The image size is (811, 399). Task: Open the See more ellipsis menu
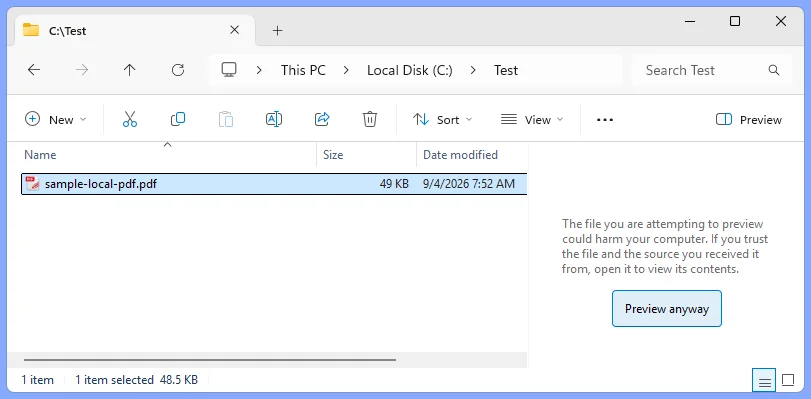605,120
